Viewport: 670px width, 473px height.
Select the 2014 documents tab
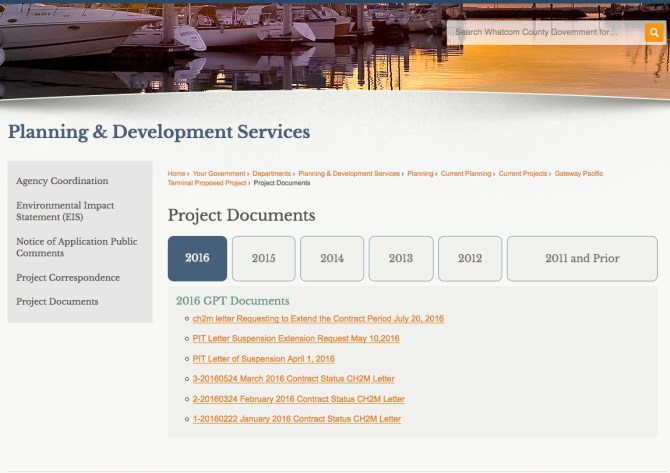(332, 258)
